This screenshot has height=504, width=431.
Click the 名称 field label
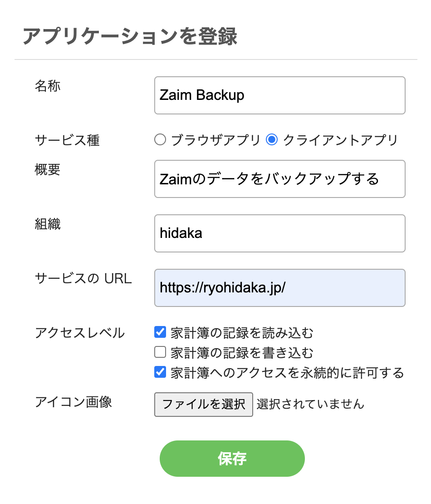[x=48, y=86]
